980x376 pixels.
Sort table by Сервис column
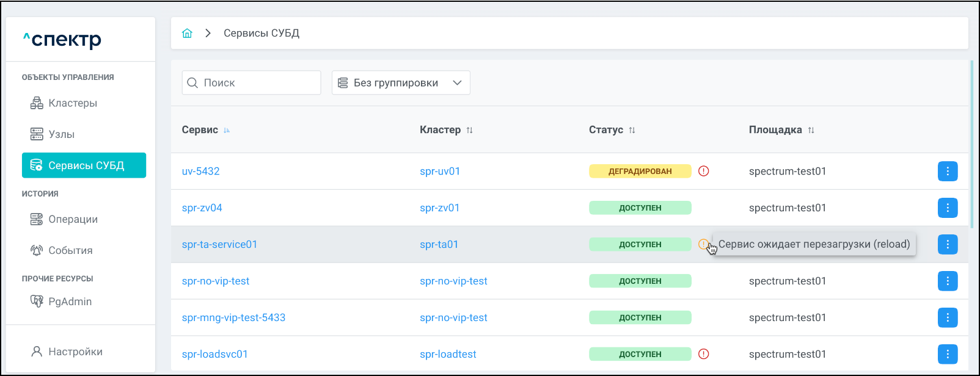coord(227,130)
